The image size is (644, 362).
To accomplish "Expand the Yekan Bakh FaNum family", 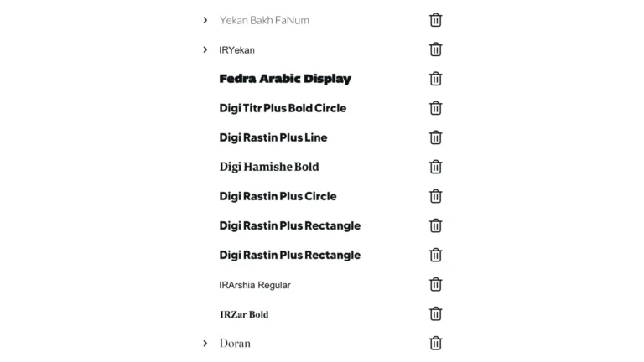I will 205,20.
